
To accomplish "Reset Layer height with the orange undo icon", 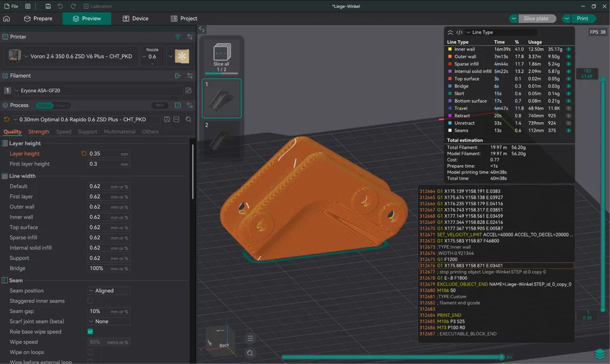I will pos(84,153).
